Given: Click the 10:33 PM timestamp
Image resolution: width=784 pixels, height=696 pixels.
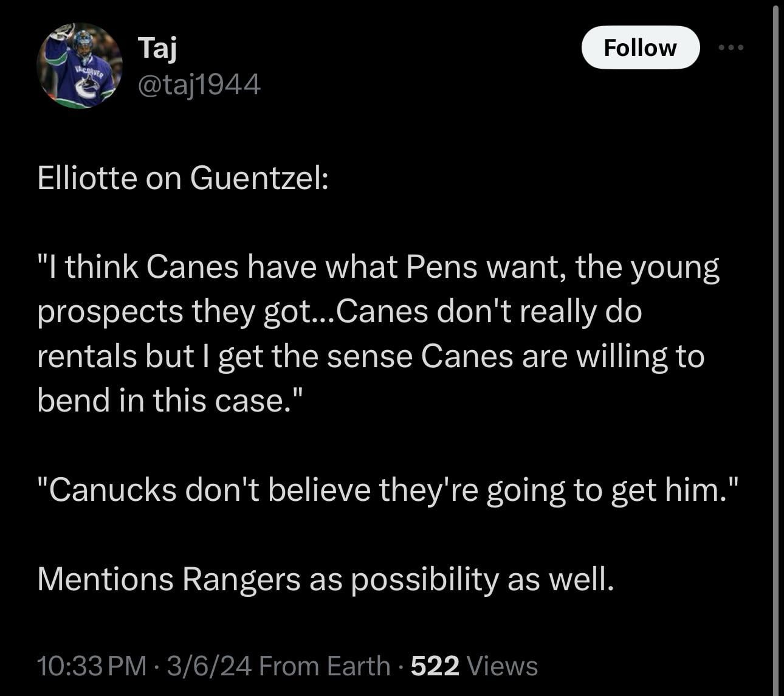Looking at the screenshot, I should coord(92,666).
